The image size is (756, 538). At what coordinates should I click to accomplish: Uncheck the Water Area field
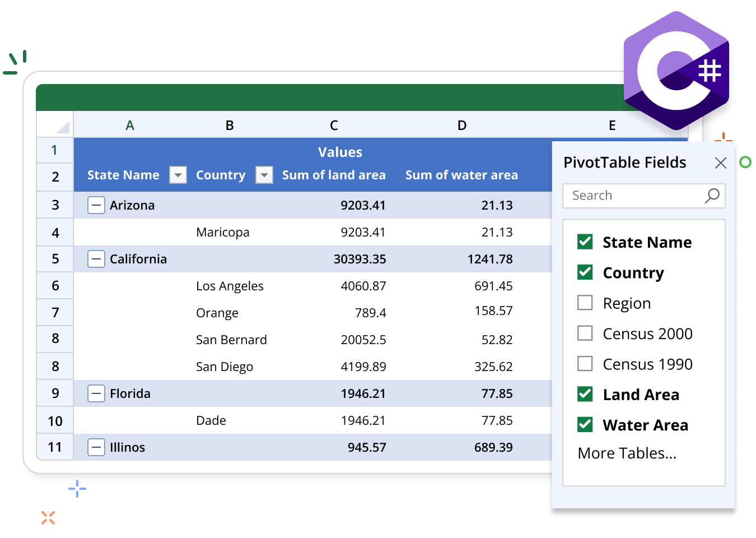585,425
